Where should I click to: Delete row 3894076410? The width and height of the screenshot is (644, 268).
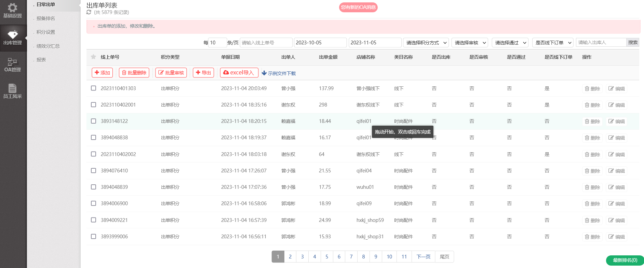(x=593, y=171)
